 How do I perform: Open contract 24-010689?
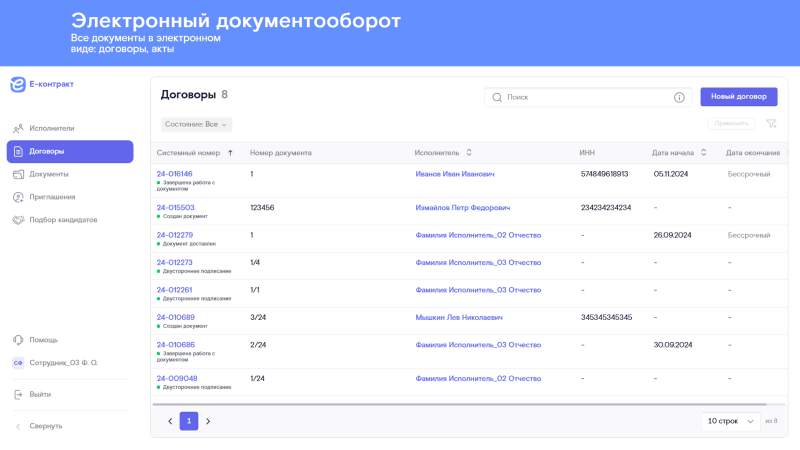click(176, 318)
